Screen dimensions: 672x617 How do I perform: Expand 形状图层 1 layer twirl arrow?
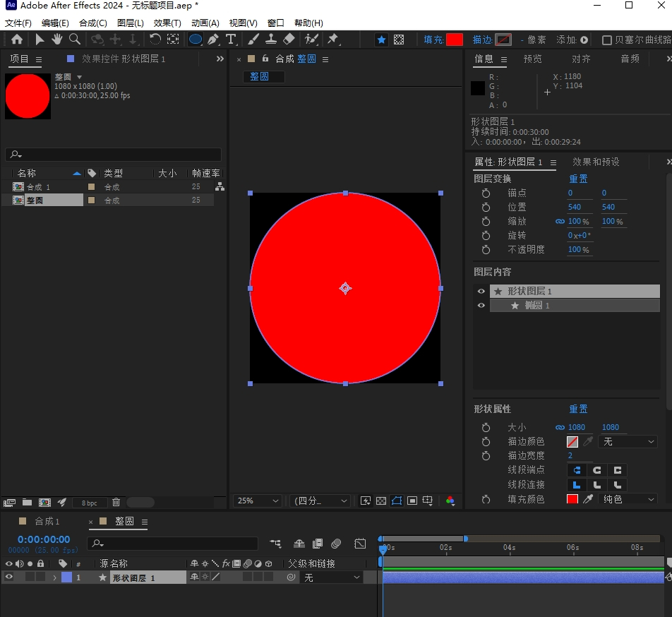[54, 577]
